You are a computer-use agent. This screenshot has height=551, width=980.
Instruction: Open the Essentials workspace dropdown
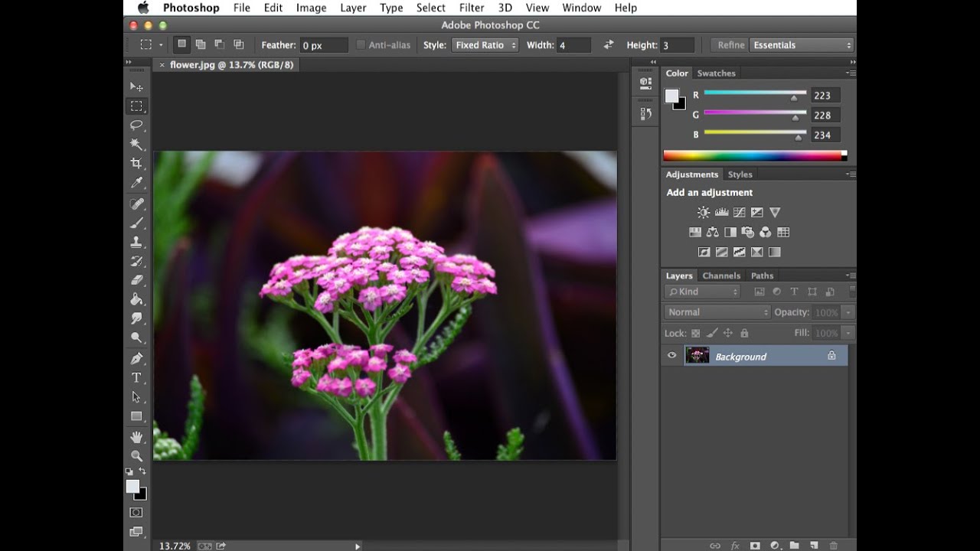click(x=801, y=45)
